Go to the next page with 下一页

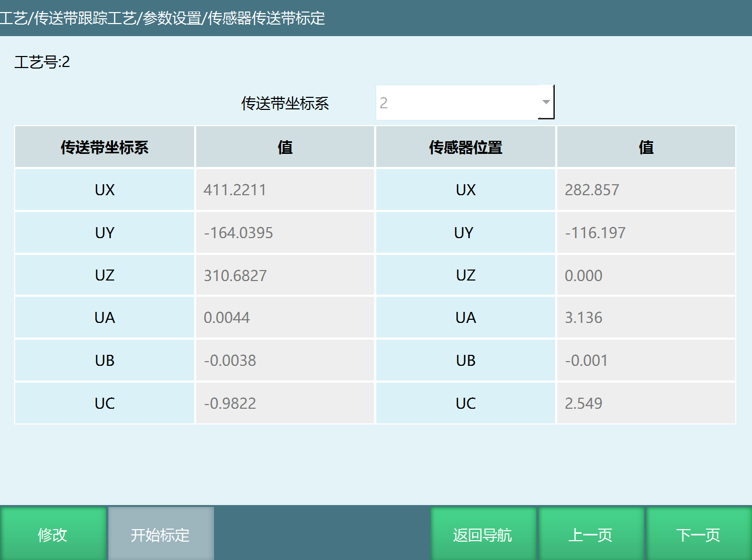click(x=698, y=534)
